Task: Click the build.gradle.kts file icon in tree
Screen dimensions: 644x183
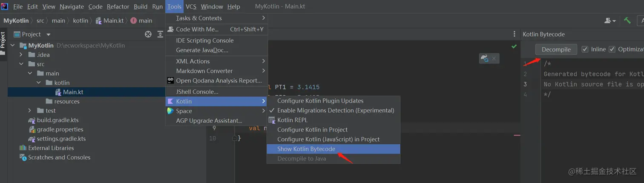Action: [x=32, y=120]
